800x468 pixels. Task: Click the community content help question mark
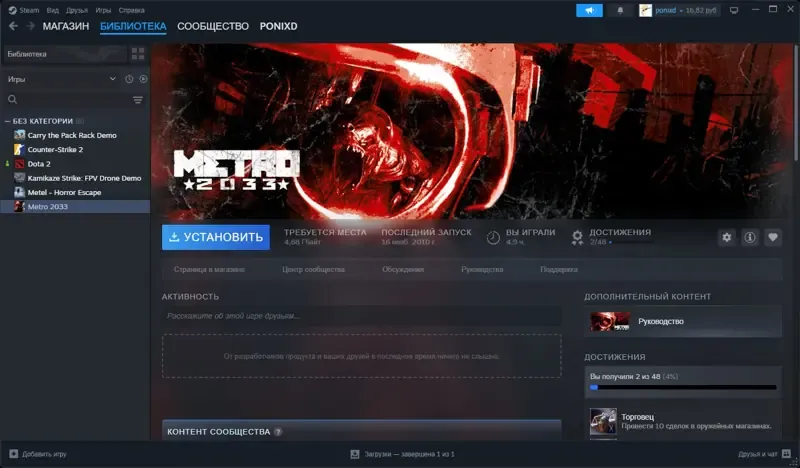click(278, 432)
